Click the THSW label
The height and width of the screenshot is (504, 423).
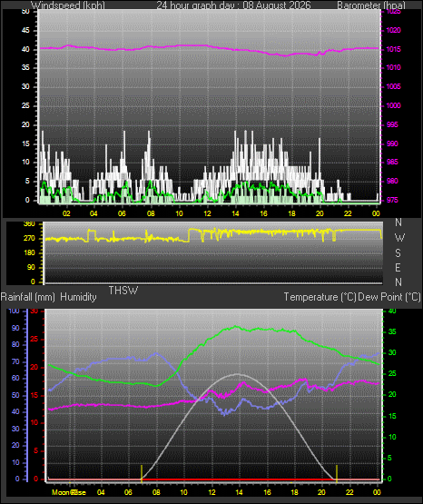123,291
